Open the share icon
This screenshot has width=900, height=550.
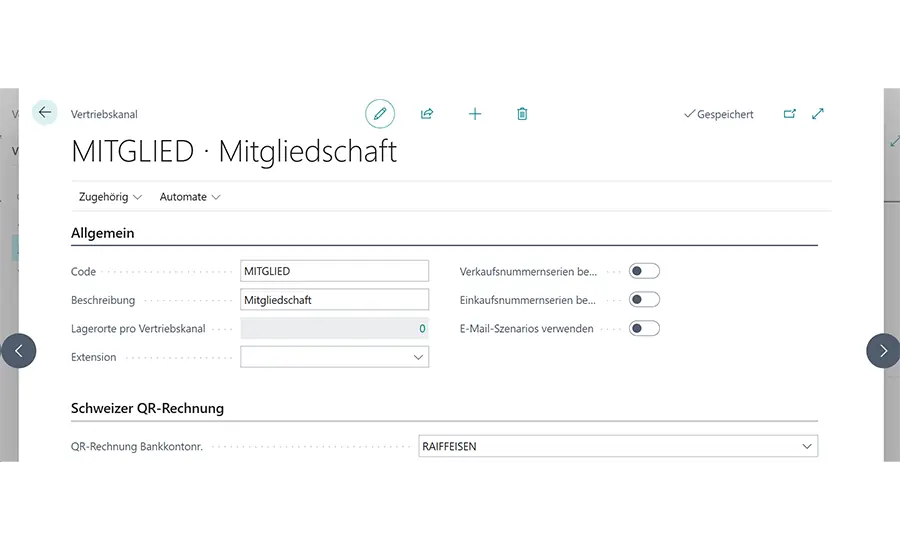click(427, 114)
